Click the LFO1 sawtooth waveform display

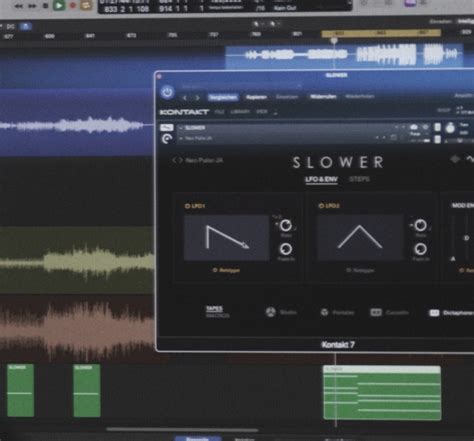click(226, 238)
